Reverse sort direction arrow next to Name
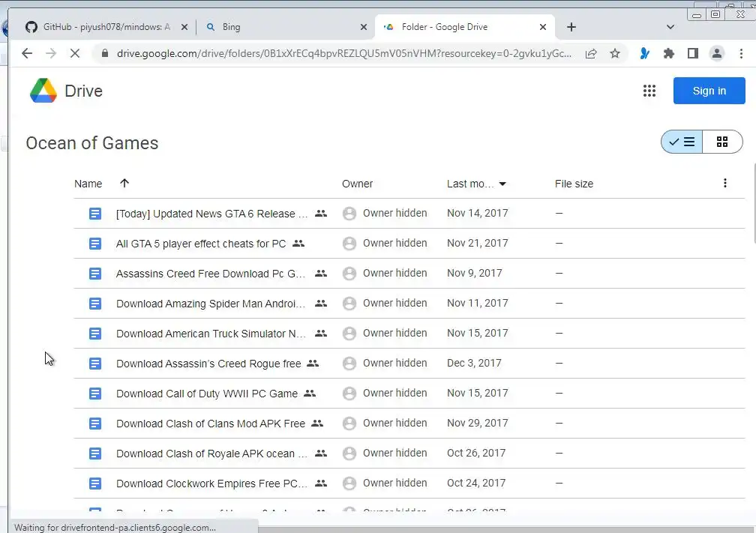This screenshot has height=533, width=756. (124, 183)
